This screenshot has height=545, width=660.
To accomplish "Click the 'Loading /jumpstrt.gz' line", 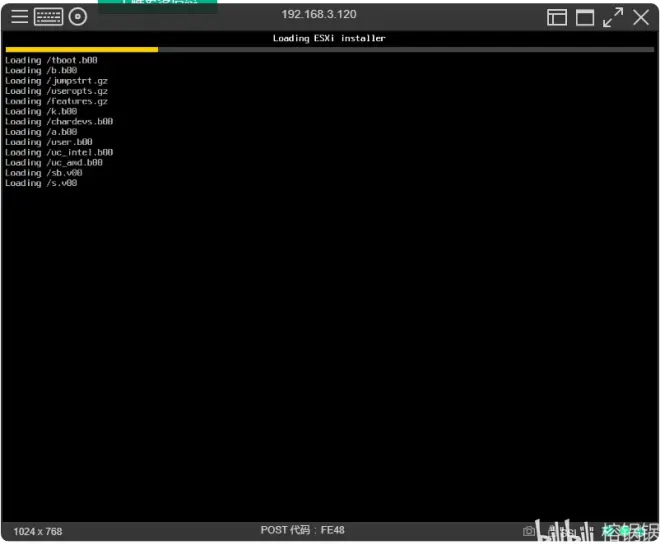I will (56, 81).
